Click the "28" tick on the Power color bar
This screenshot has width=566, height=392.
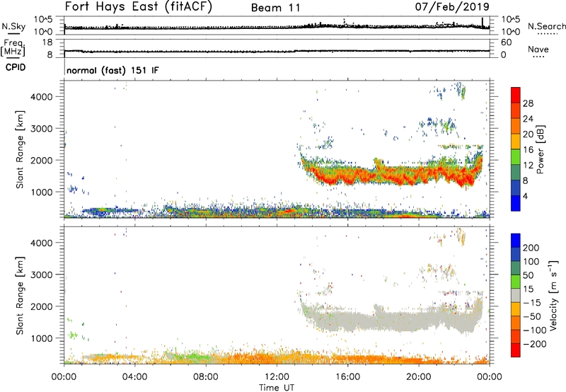click(x=528, y=103)
